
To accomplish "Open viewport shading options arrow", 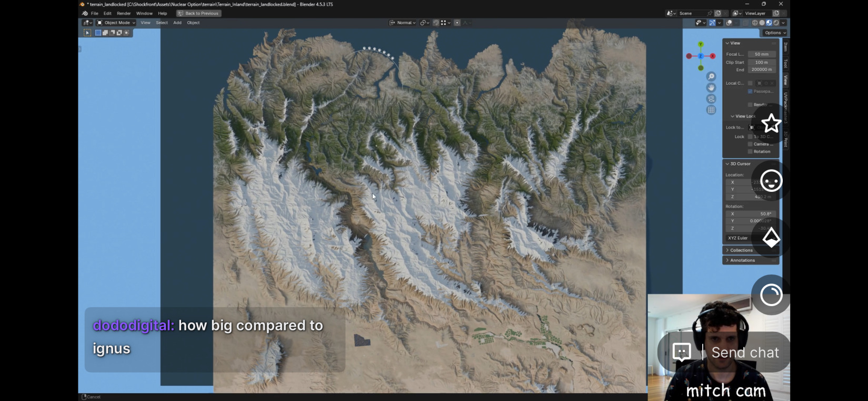I will (783, 23).
